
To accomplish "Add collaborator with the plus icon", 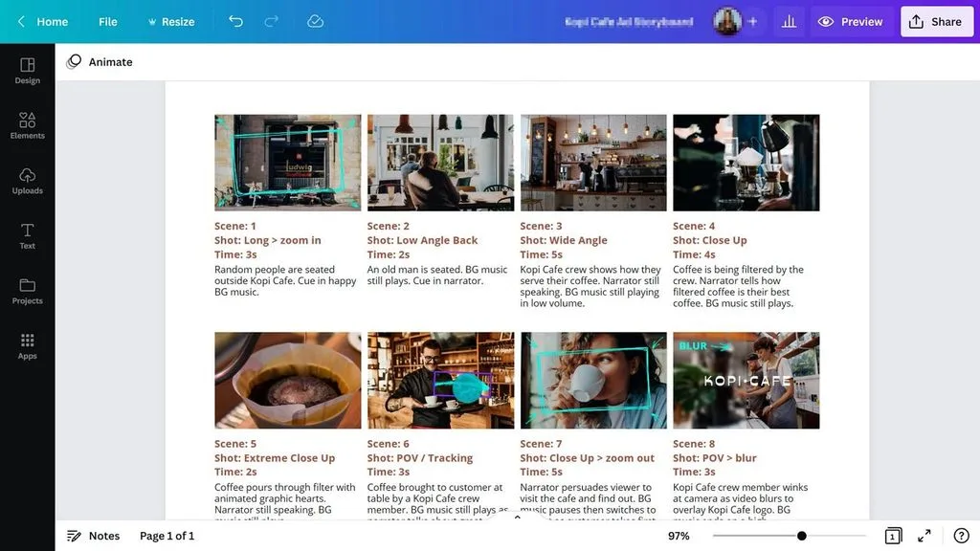I will [x=752, y=22].
